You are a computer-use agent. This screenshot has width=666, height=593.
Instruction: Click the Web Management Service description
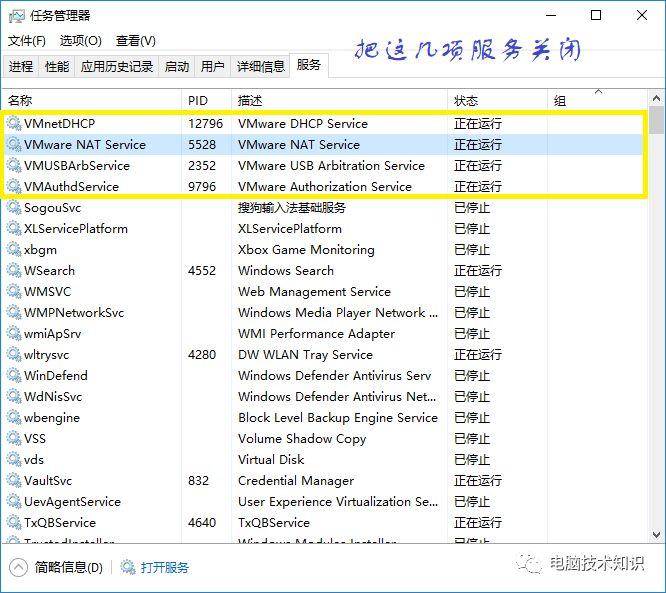(314, 291)
